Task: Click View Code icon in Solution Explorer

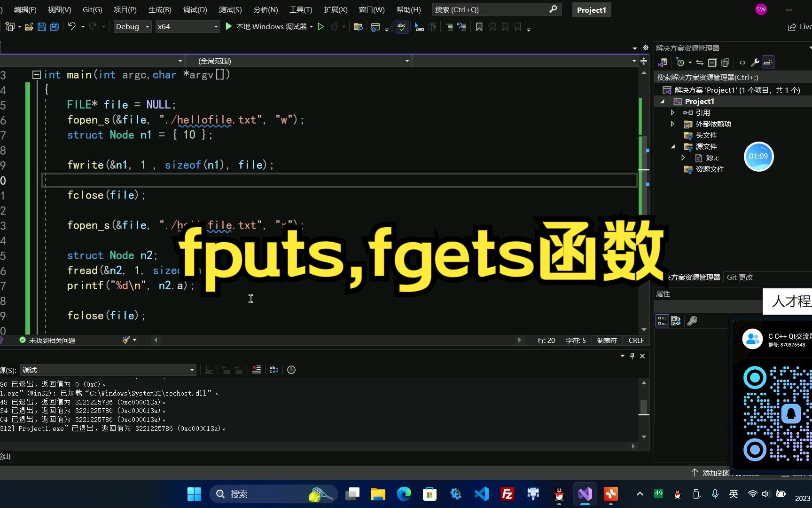Action: click(x=742, y=62)
